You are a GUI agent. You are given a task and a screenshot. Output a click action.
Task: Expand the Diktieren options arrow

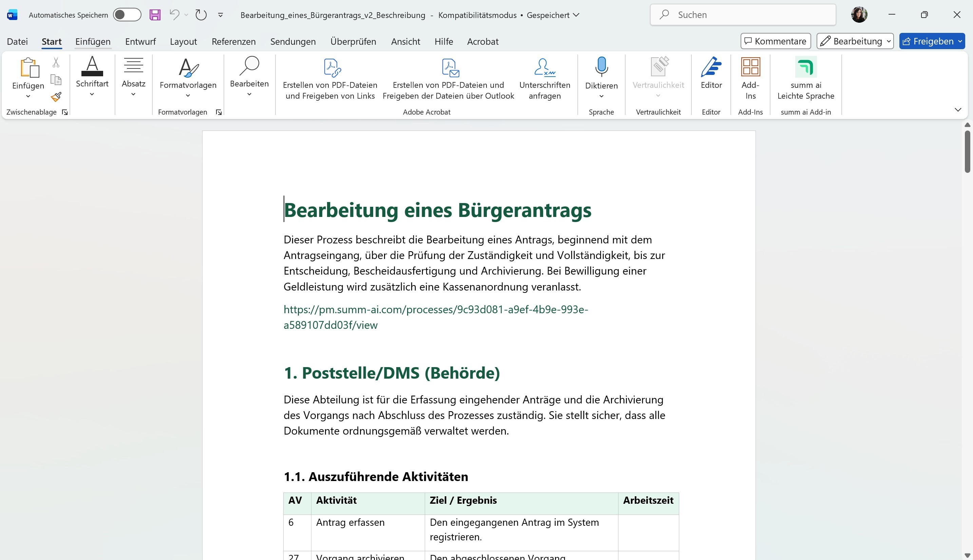point(601,96)
